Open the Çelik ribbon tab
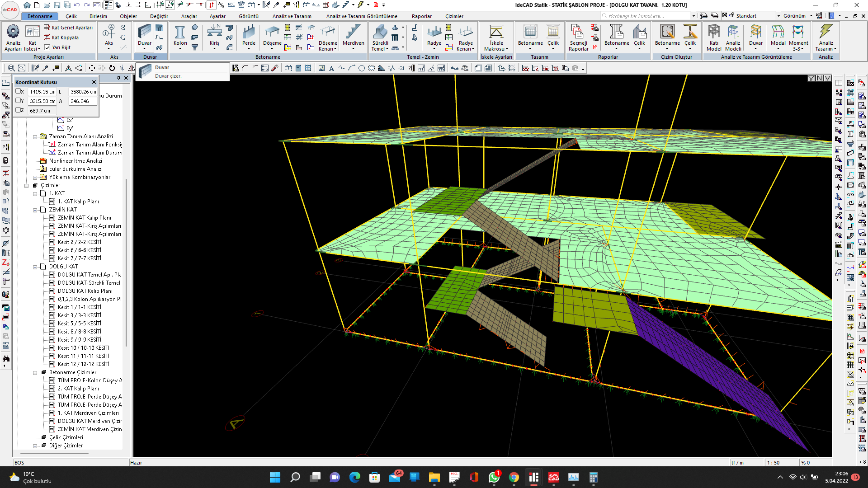 coord(71,16)
